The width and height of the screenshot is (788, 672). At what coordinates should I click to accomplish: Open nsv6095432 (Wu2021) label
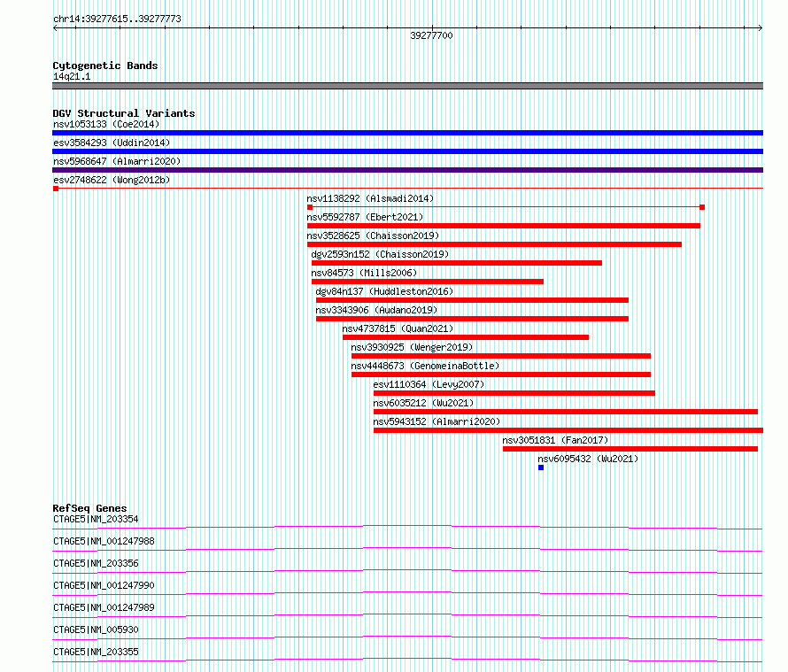(588, 459)
